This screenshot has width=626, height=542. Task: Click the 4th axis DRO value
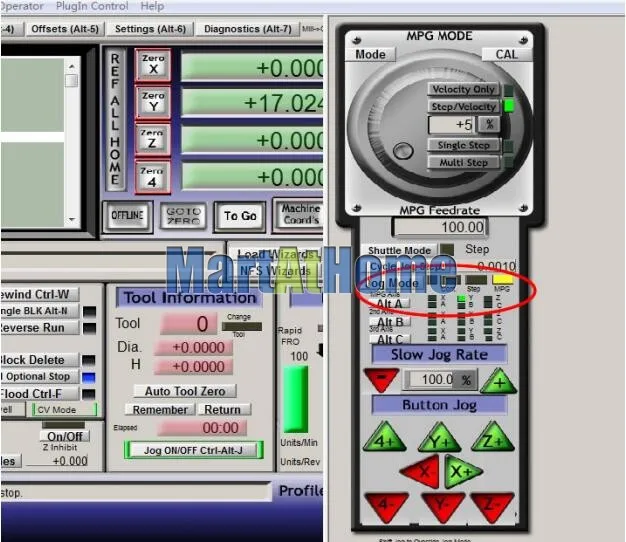(252, 176)
